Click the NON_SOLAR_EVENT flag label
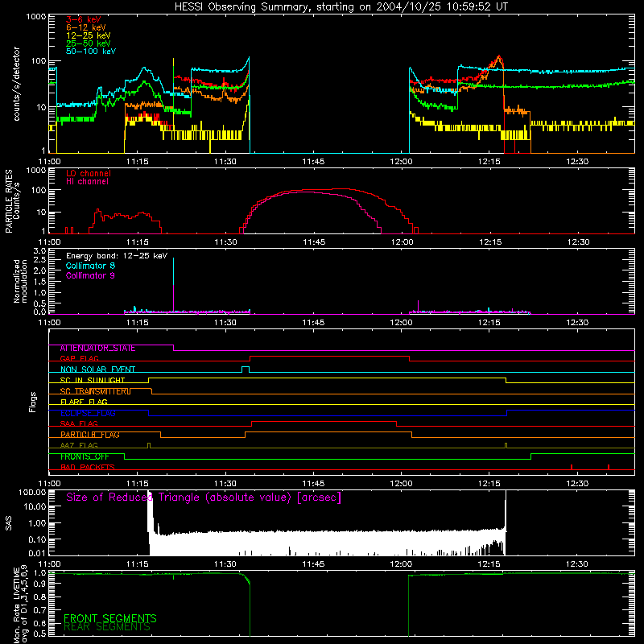Screen dimensions: 644x644 [x=97, y=369]
